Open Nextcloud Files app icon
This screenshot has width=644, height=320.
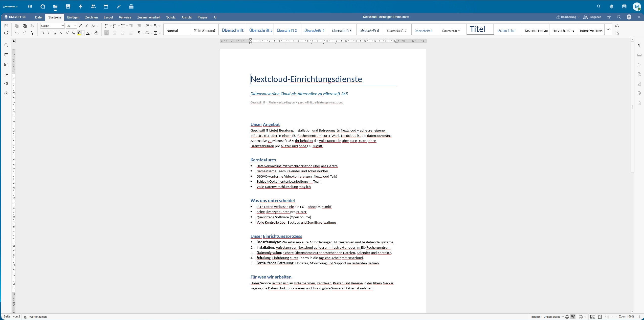55,7
